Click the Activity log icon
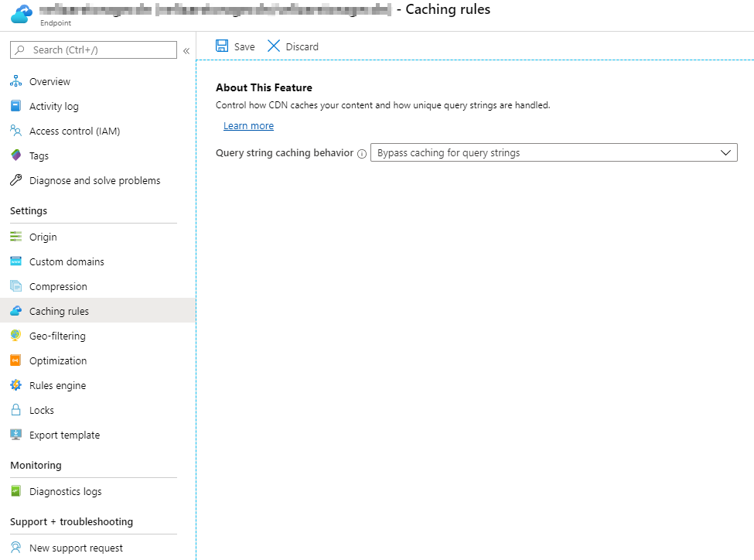 16,106
